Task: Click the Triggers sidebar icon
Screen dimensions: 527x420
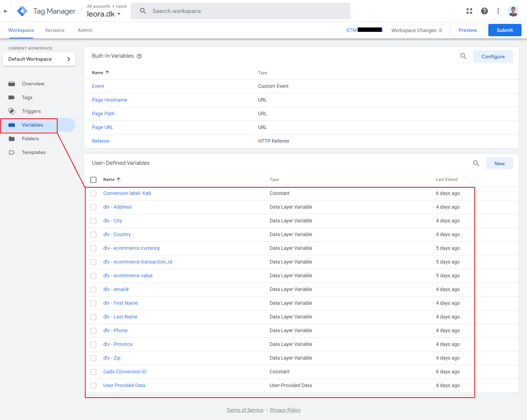Action: (12, 111)
